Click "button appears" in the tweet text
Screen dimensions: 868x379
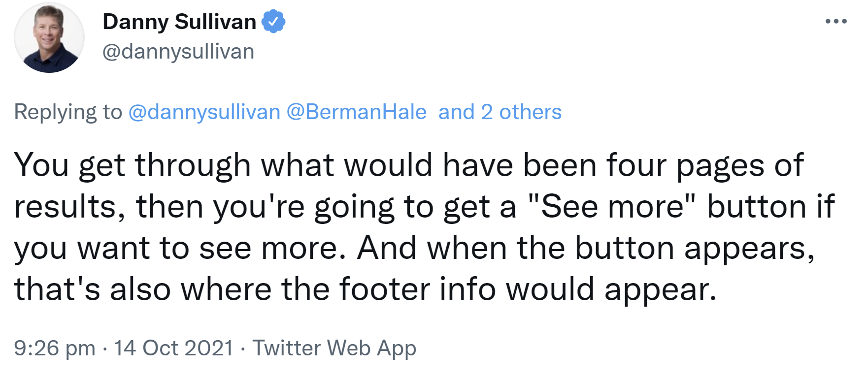click(x=695, y=248)
